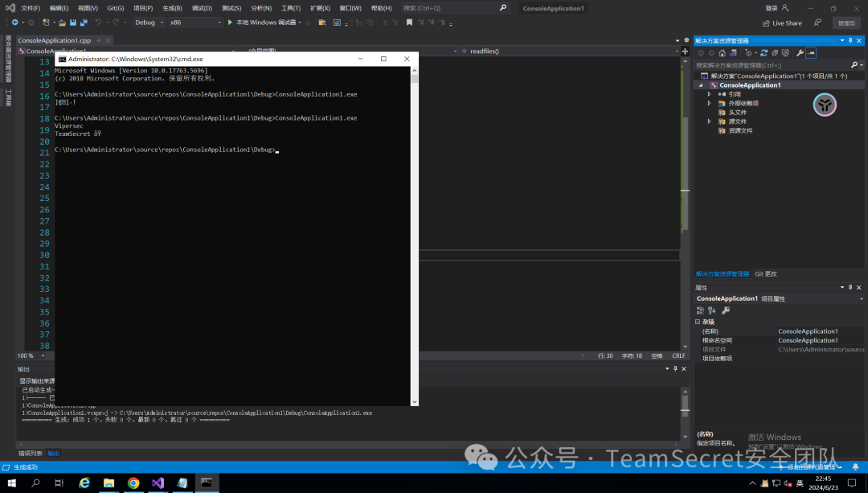Image resolution: width=868 pixels, height=493 pixels.
Task: Click the Solution Explorer search magnifier icon
Action: click(854, 65)
